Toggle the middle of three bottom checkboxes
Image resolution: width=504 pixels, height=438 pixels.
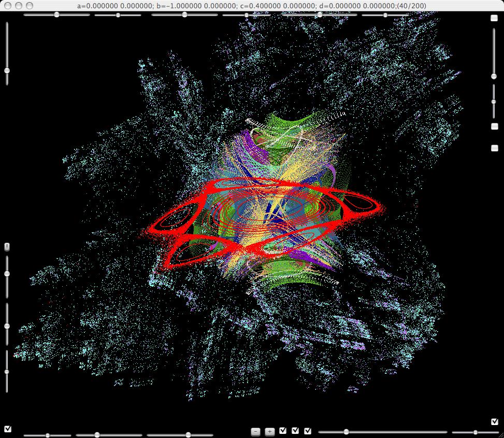295,431
